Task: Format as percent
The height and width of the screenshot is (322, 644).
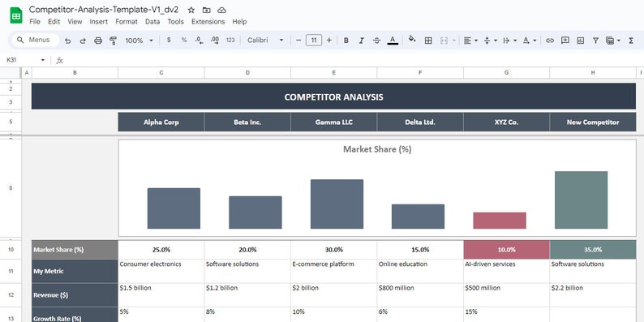Action: (184, 40)
